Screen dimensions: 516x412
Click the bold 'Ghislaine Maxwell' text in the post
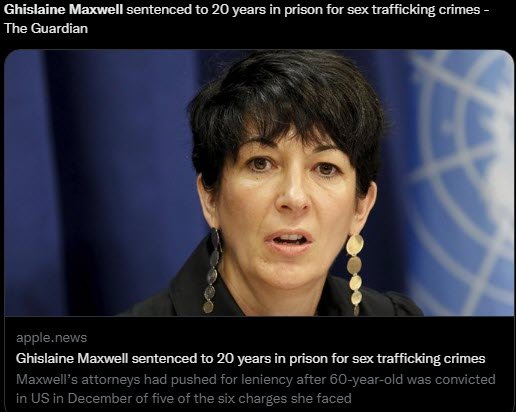tap(63, 9)
